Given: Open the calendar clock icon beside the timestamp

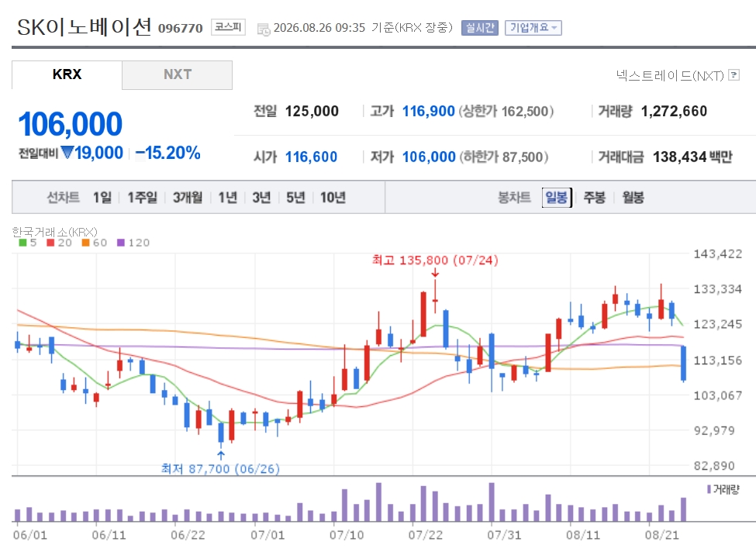Looking at the screenshot, I should (264, 29).
